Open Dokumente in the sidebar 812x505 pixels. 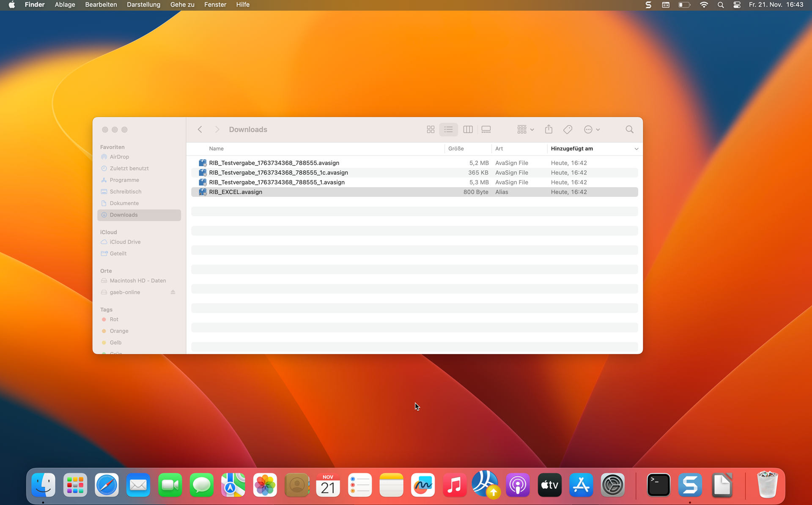click(x=139, y=203)
